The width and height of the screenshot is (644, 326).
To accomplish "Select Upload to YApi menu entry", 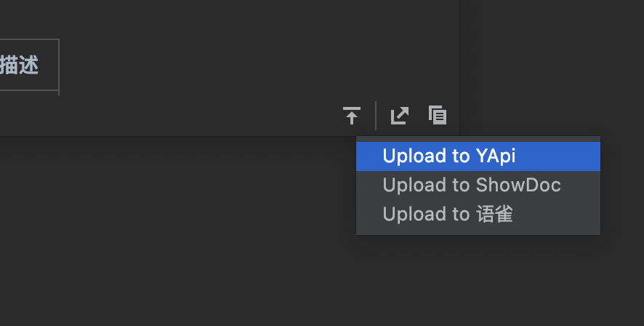I will coord(478,156).
